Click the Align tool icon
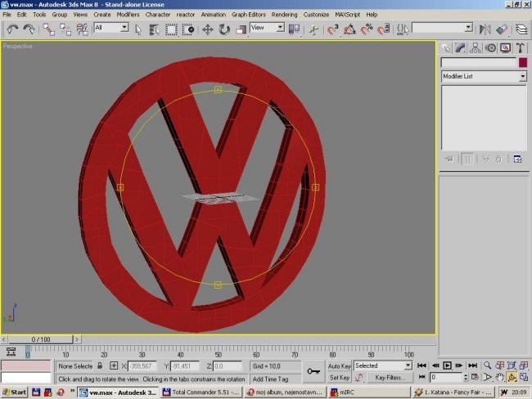532x399 pixels. pyautogui.click(x=502, y=29)
